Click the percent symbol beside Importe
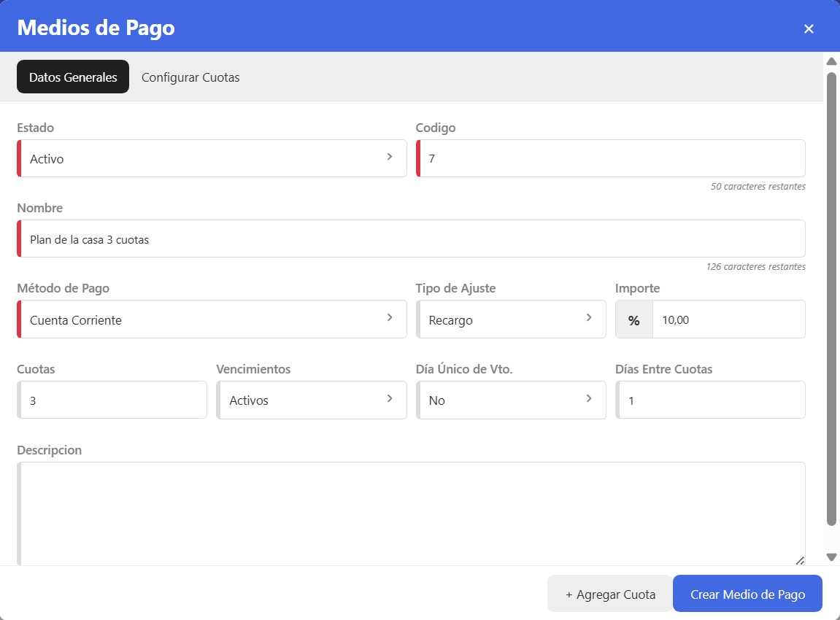 [633, 320]
